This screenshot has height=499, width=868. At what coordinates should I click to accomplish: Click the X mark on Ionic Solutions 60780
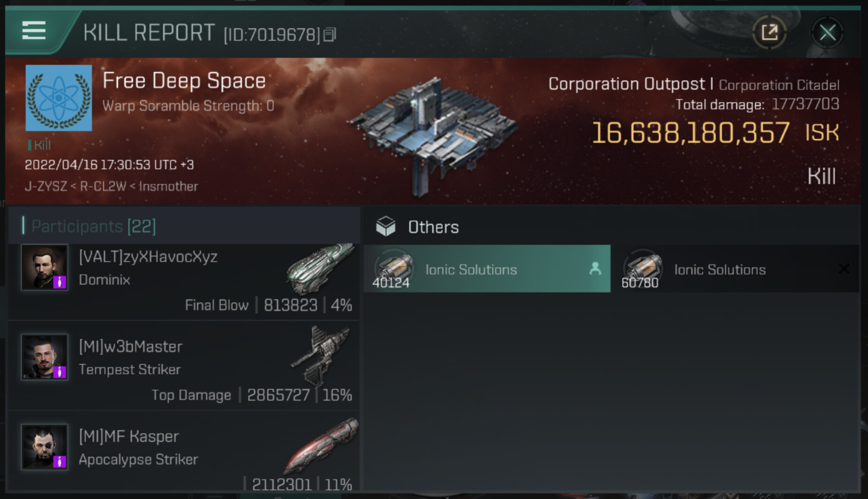(x=844, y=269)
